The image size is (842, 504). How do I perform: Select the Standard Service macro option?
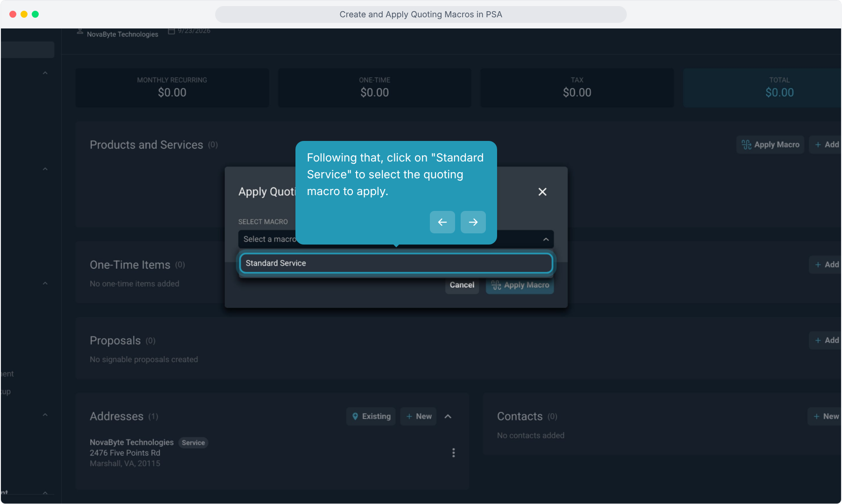(396, 263)
